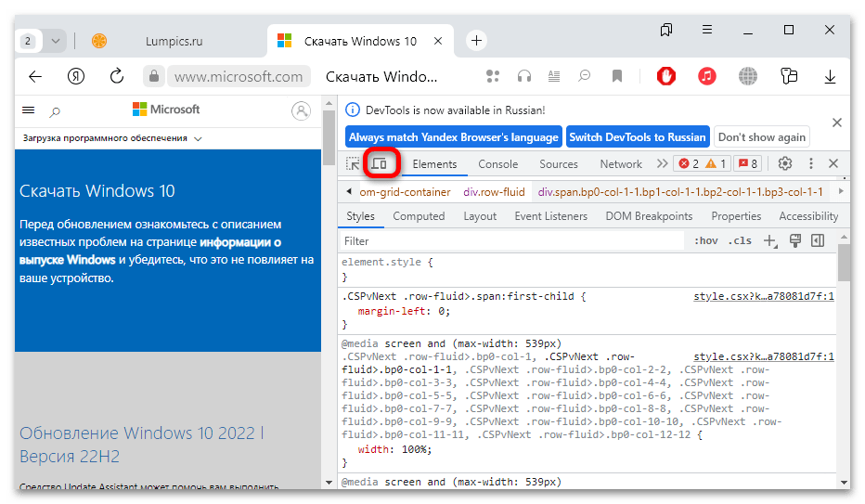Open the 8 issues counter badge
Screen dimensions: 865x504
(747, 163)
